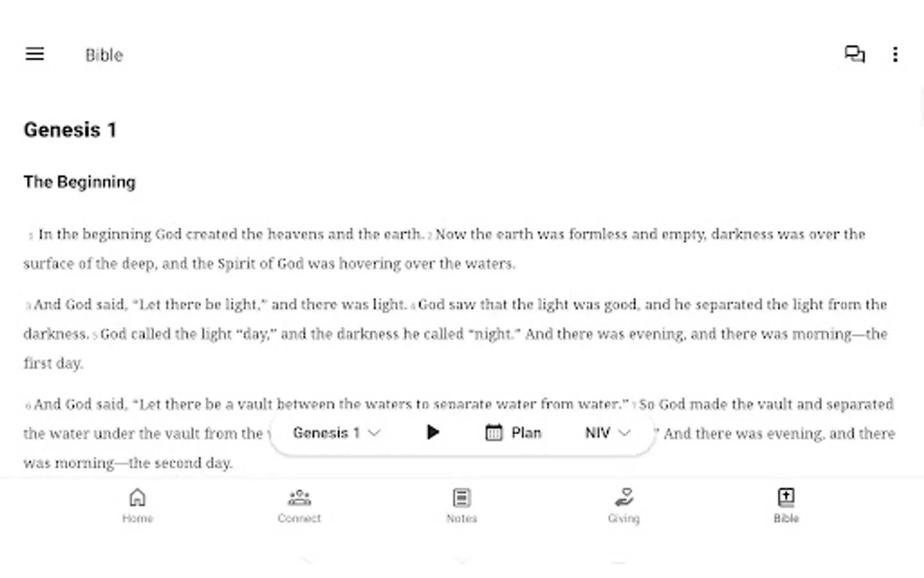Image resolution: width=924 pixels, height=578 pixels.
Task: Expand the NIV translation dropdown
Action: 608,433
